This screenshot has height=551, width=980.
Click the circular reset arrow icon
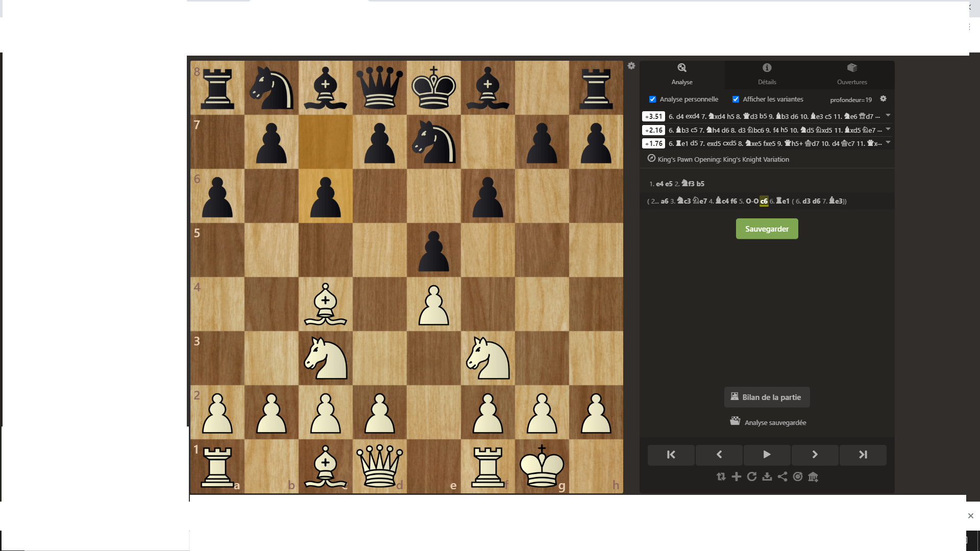(751, 477)
